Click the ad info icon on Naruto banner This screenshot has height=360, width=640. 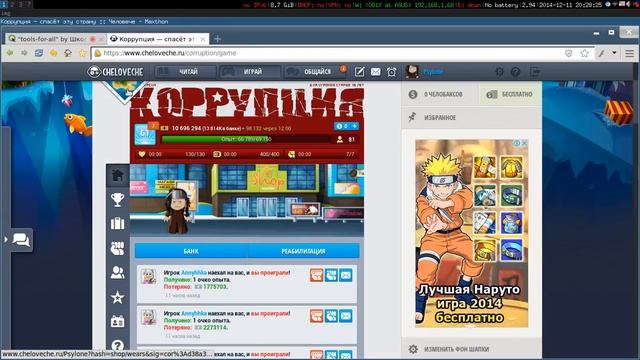[x=517, y=143]
